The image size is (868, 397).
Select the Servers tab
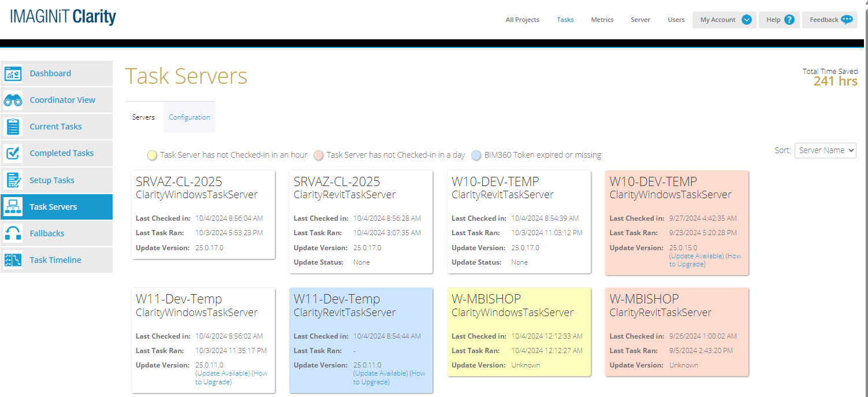143,117
